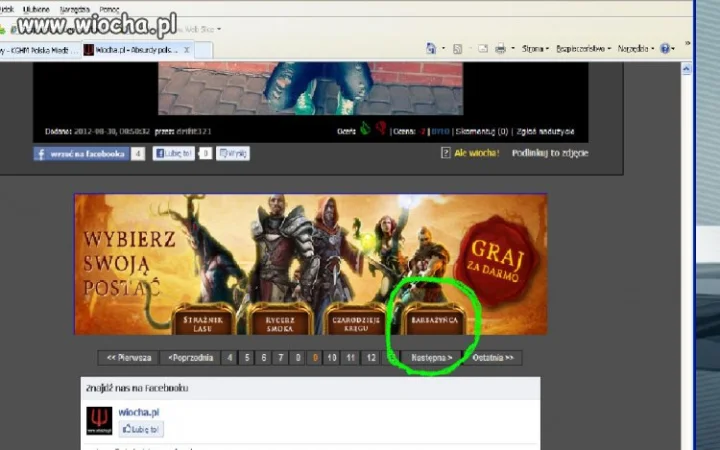Viewport: 720px width, 450px height.
Task: Switch to the KGHM Polska Miedź tab
Action: click(x=40, y=50)
